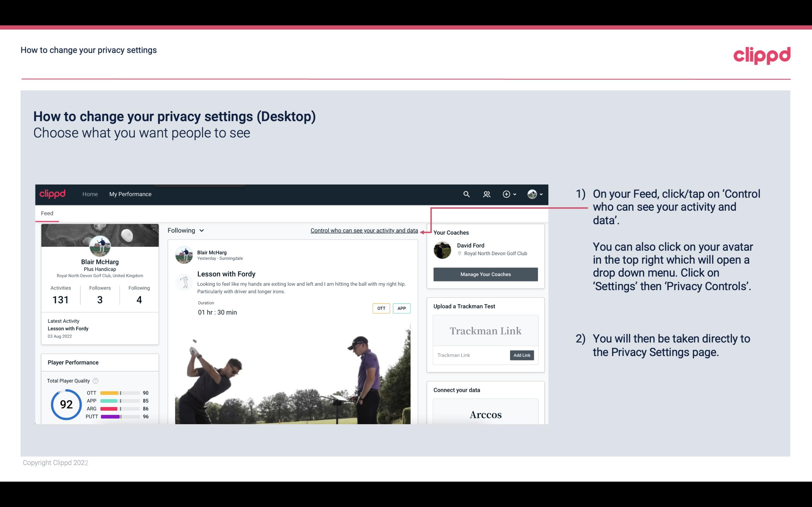812x507 pixels.
Task: Click the avatar profile icon top right
Action: (x=532, y=194)
